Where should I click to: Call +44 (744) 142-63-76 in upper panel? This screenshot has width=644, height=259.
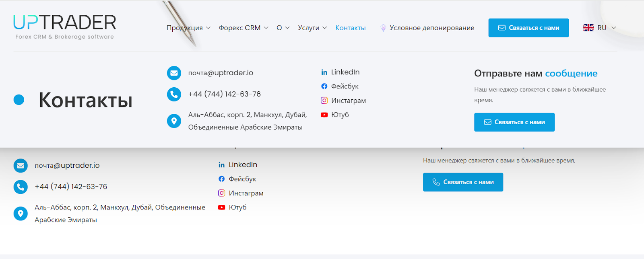pos(225,94)
